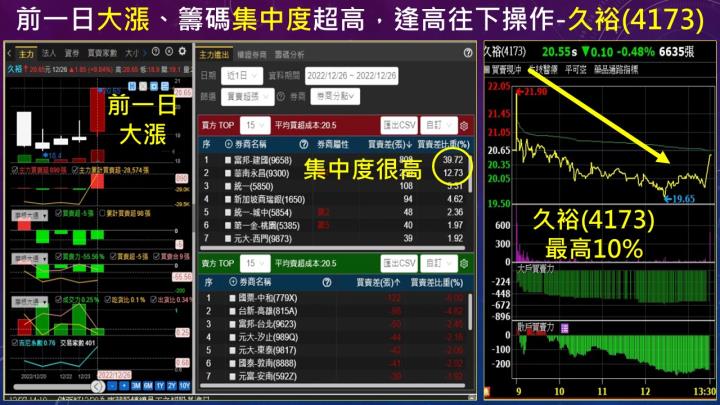Export buyer list with 匯出CSV
720x405 pixels.
399,125
